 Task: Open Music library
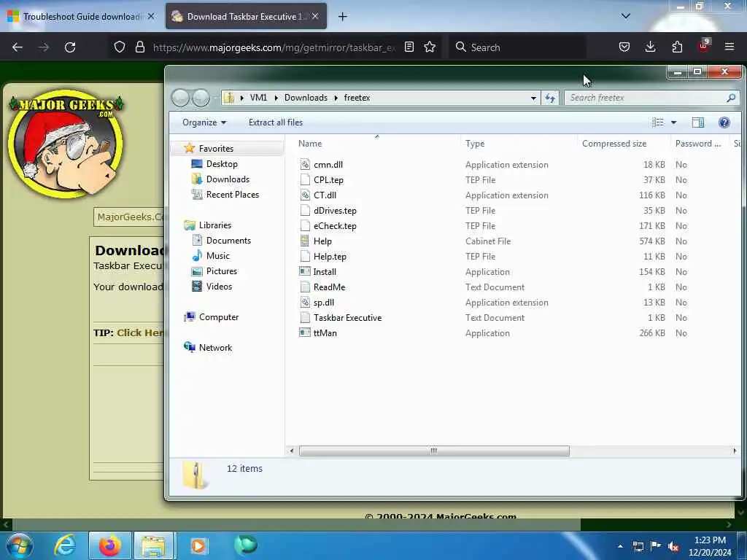tap(217, 256)
